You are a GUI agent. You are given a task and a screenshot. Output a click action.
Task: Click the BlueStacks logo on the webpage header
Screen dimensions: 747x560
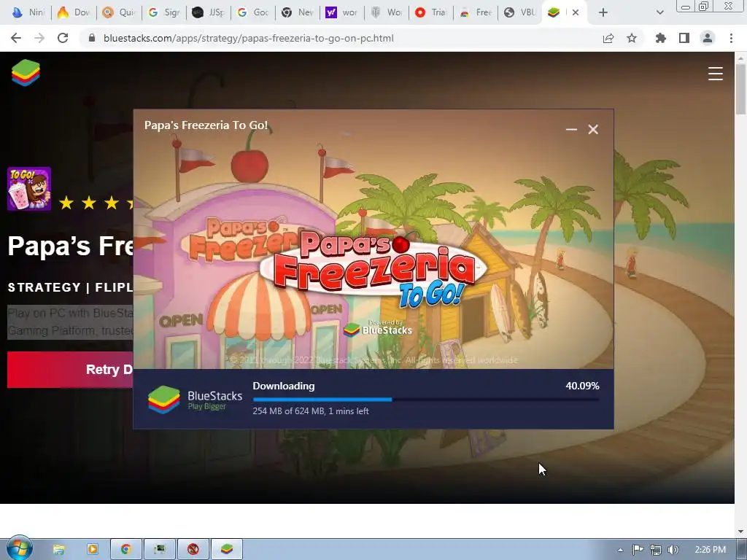coord(26,73)
